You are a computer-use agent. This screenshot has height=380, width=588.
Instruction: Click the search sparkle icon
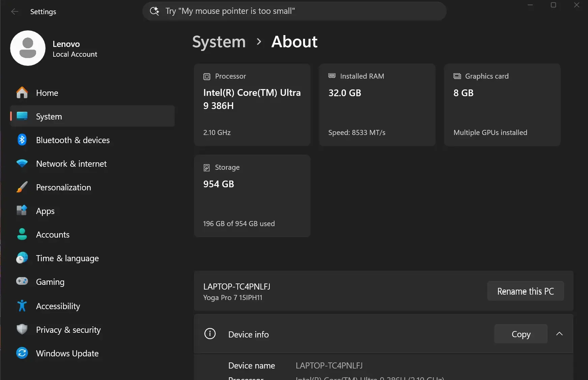(x=154, y=11)
